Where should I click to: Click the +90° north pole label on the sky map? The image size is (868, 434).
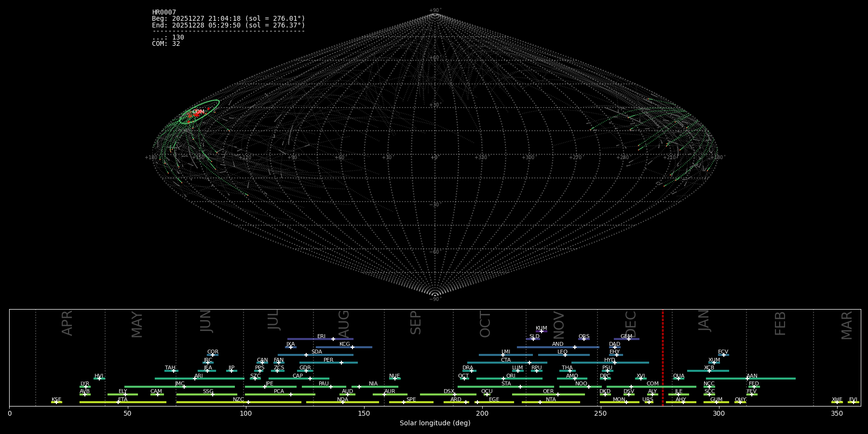coord(435,10)
